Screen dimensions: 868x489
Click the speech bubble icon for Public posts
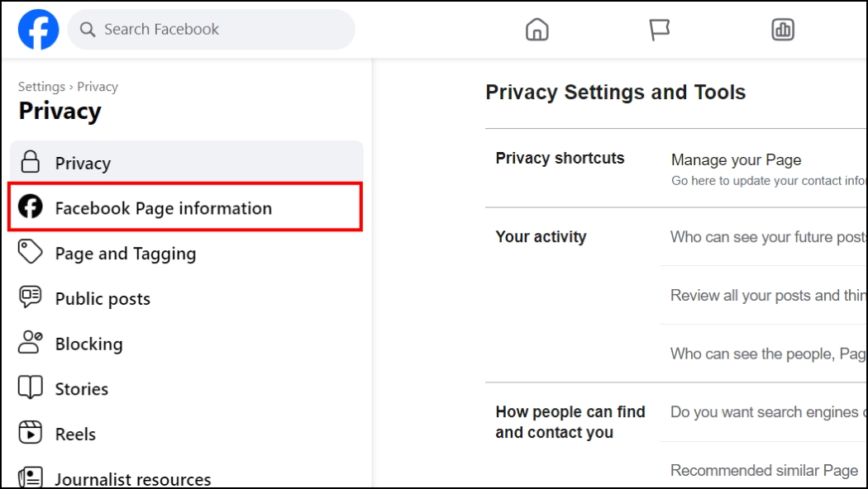click(x=29, y=298)
